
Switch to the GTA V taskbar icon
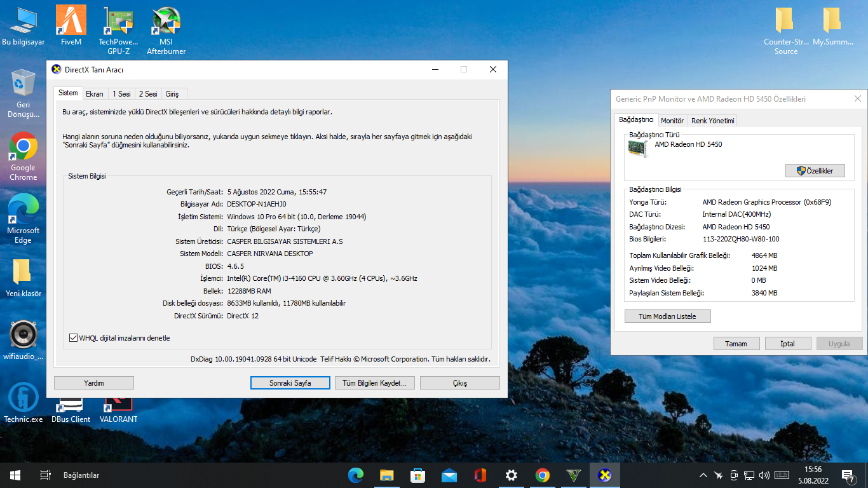(x=574, y=475)
